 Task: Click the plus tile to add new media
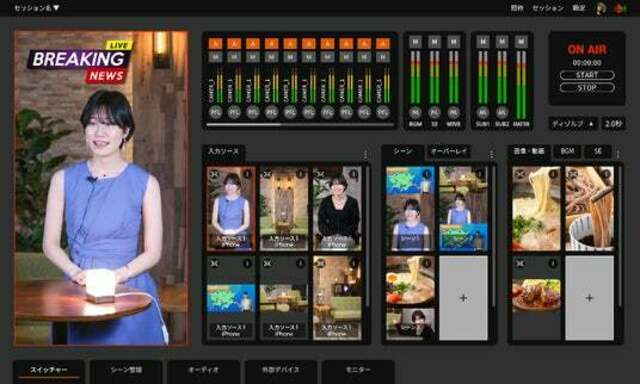pyautogui.click(x=589, y=298)
